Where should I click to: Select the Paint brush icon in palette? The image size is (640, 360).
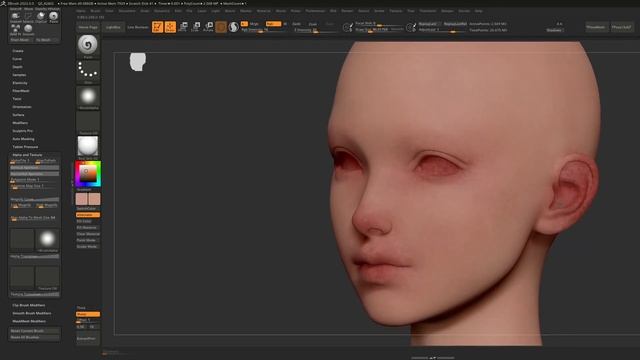pyautogui.click(x=53, y=16)
